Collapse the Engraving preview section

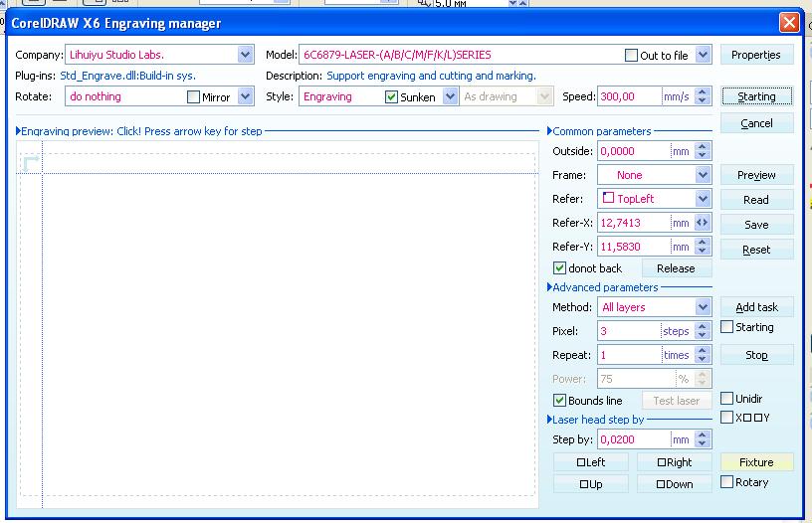coord(18,131)
